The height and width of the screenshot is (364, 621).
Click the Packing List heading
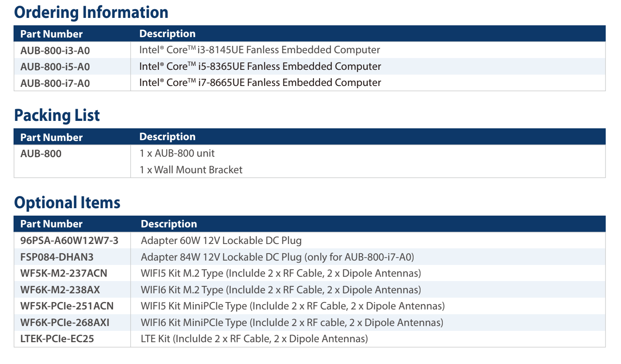57,115
